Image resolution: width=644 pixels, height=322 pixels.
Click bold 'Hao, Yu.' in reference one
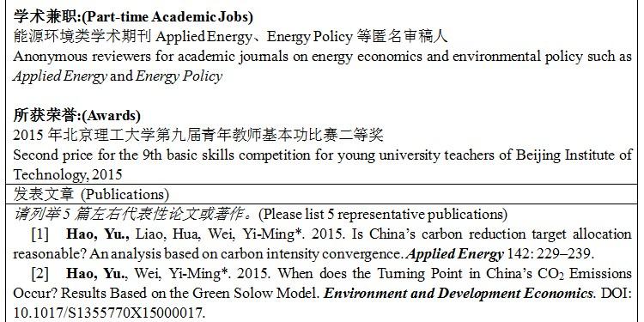pyautogui.click(x=98, y=234)
